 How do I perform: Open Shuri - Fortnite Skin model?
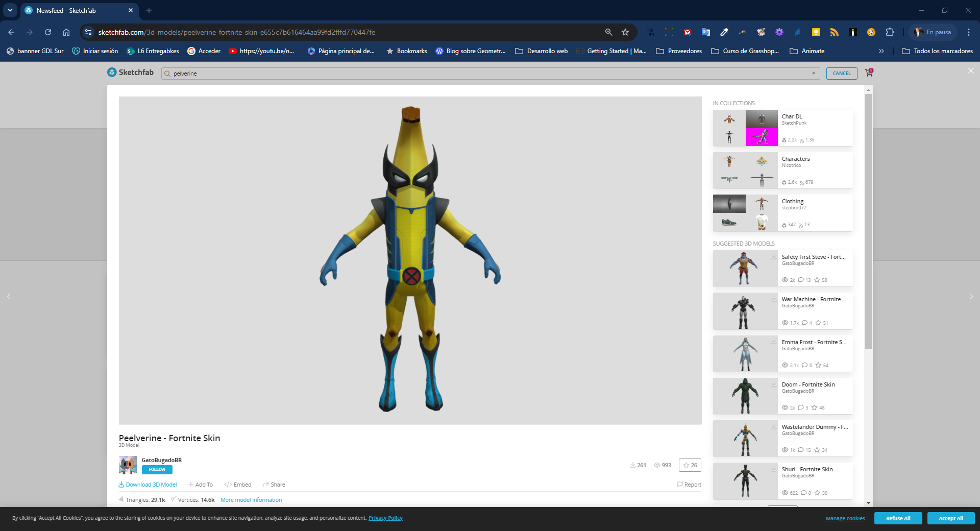tap(782, 481)
